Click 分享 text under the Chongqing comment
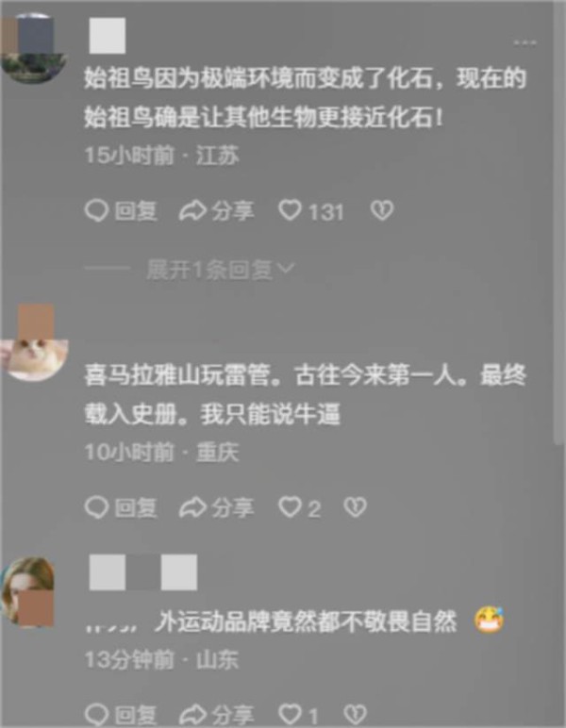Viewport: 566px width, 728px height. [233, 507]
